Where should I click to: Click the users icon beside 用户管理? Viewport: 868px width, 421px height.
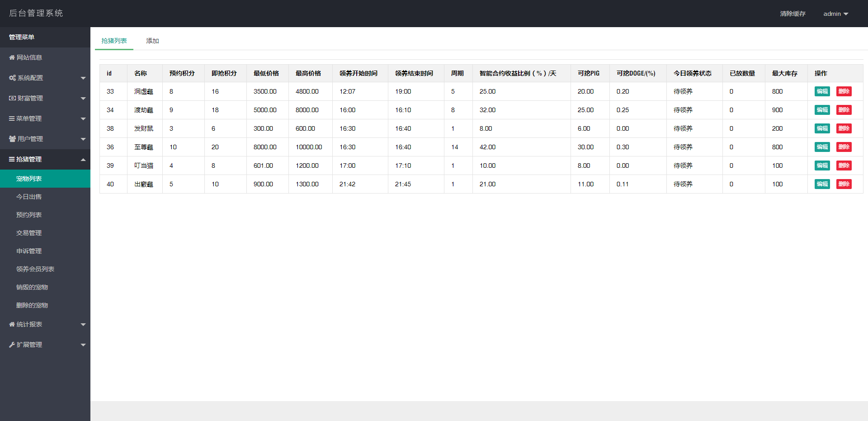(x=12, y=139)
